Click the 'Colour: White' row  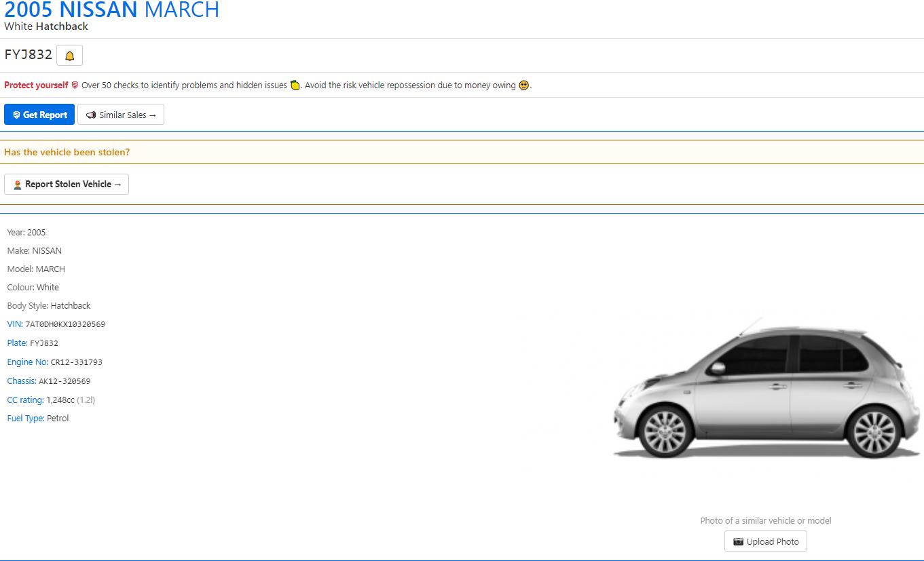[33, 288]
